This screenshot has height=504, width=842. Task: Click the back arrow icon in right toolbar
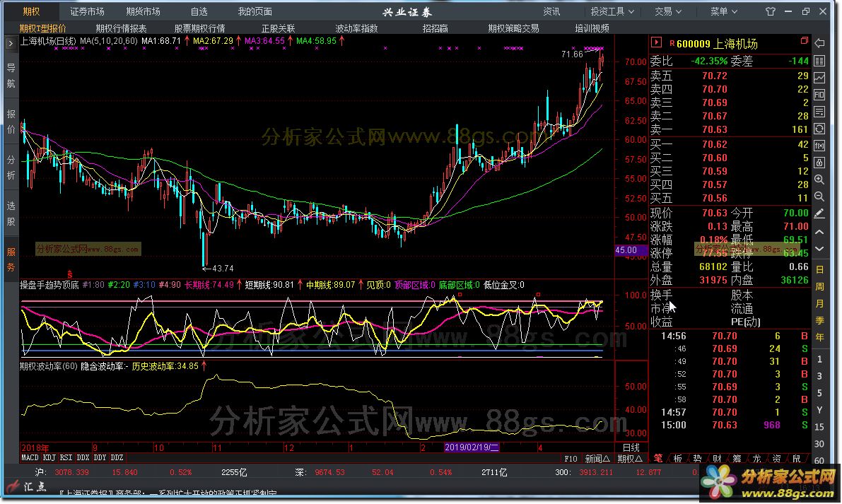(819, 44)
